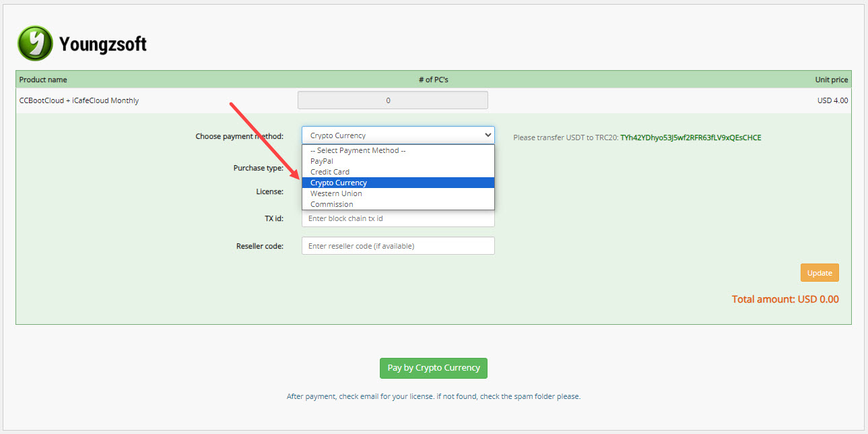Choose PayPal from the payment list
The image size is (868, 434).
[x=321, y=161]
